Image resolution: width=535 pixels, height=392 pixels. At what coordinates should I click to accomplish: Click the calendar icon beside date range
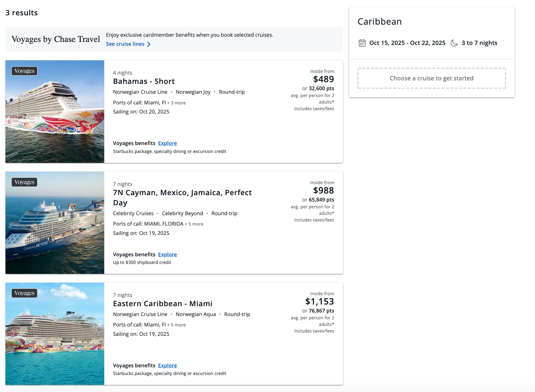pos(362,43)
